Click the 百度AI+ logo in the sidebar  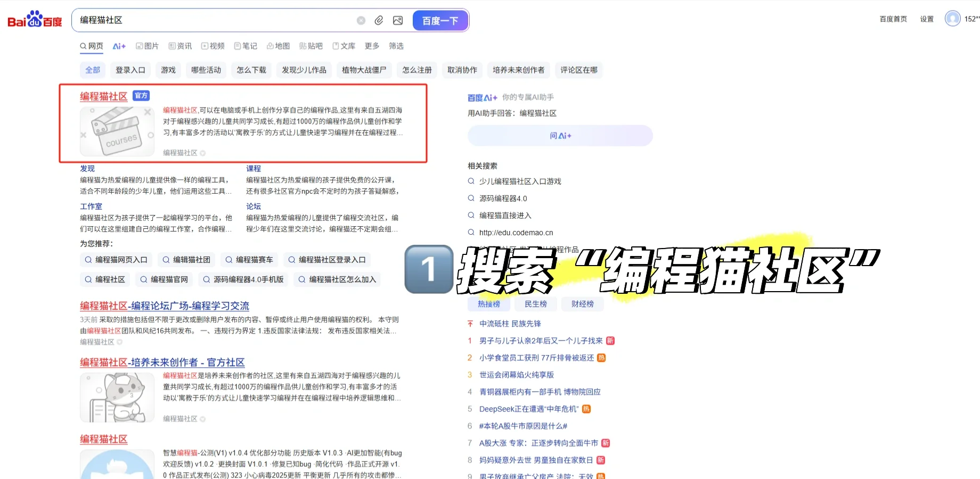[x=481, y=97]
